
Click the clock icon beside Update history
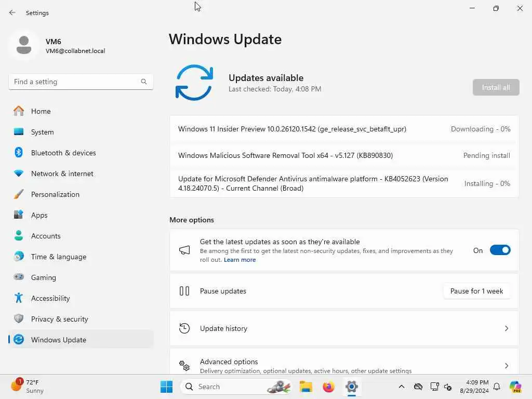(184, 328)
